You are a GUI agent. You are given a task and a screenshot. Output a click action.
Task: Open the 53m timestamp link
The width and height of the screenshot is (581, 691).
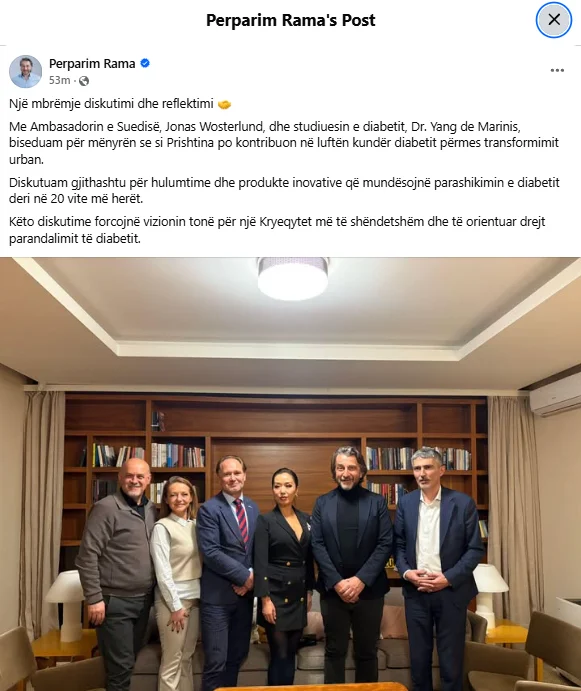[x=60, y=80]
